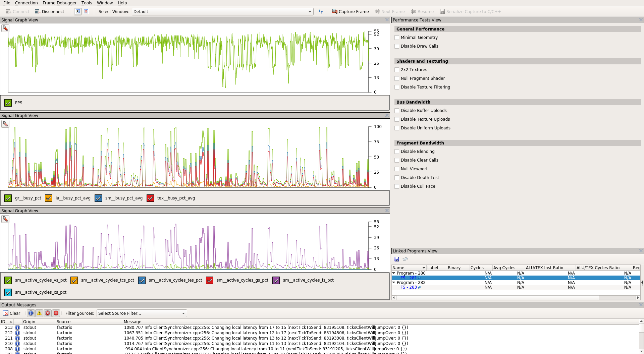This screenshot has width=644, height=354.
Task: Toggle the gr__busy_pct signal checkbox
Action: tap(8, 198)
